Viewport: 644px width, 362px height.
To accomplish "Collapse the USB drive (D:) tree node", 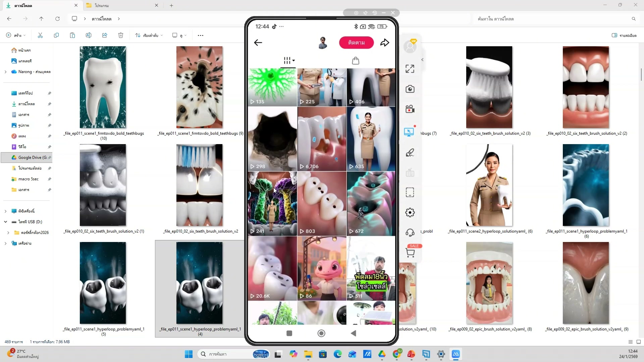I will [x=5, y=222].
